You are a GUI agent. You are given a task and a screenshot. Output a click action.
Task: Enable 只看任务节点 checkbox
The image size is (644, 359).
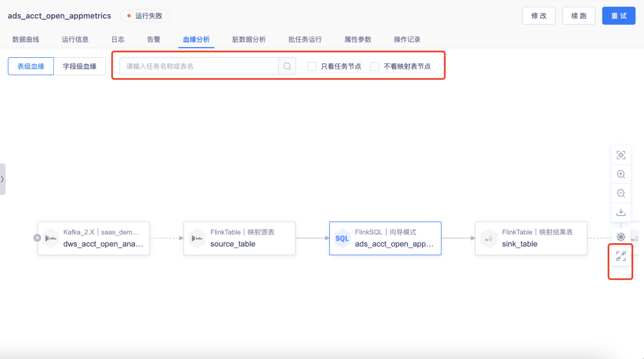pos(312,66)
